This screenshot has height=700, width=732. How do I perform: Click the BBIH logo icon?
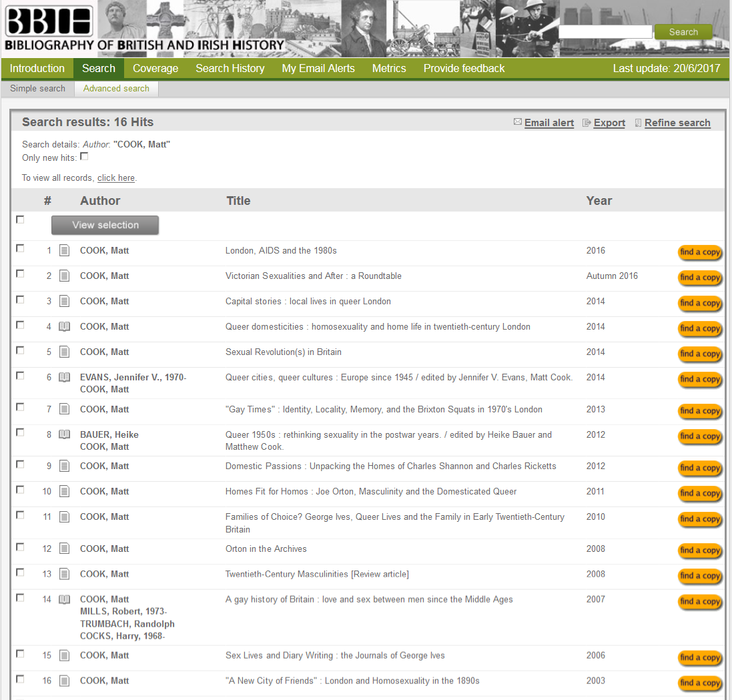[x=49, y=21]
